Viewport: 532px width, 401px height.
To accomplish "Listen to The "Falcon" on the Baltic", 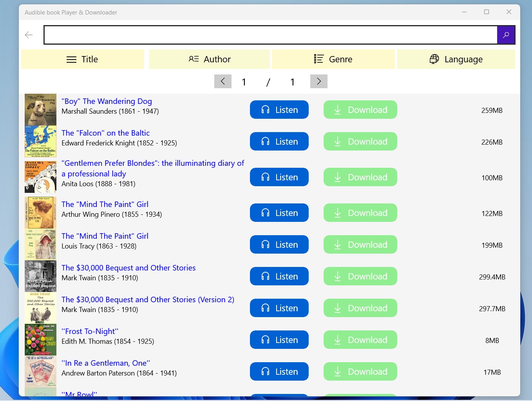I will coord(279,141).
